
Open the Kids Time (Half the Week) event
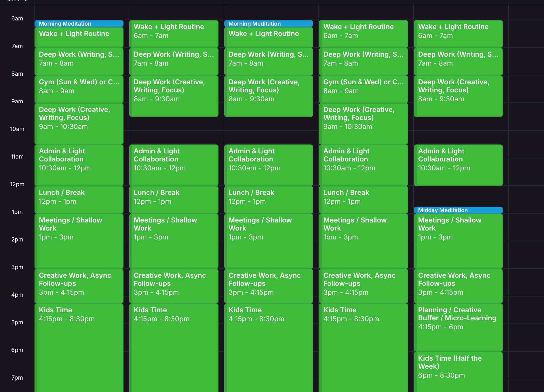458,372
